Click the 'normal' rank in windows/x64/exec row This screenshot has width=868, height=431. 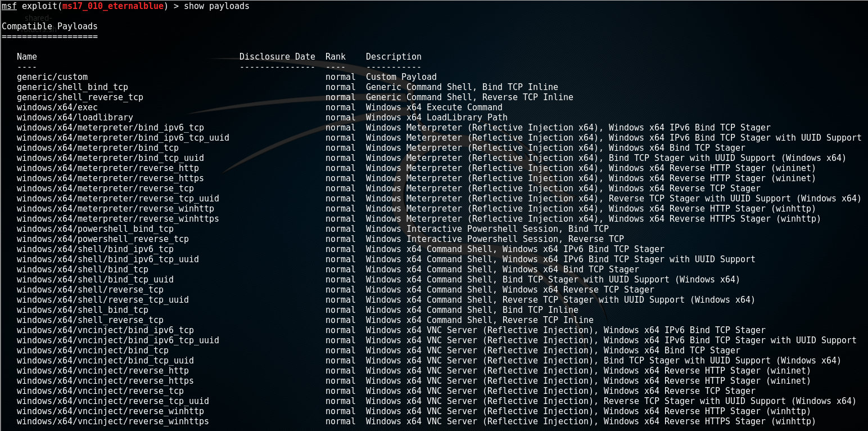[341, 107]
